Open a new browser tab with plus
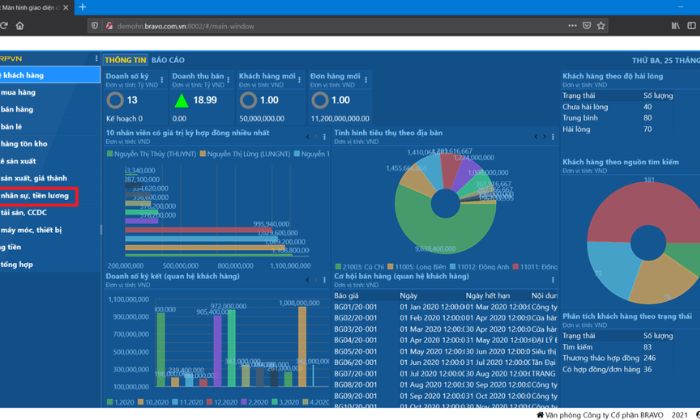The image size is (700, 420). [82, 7]
